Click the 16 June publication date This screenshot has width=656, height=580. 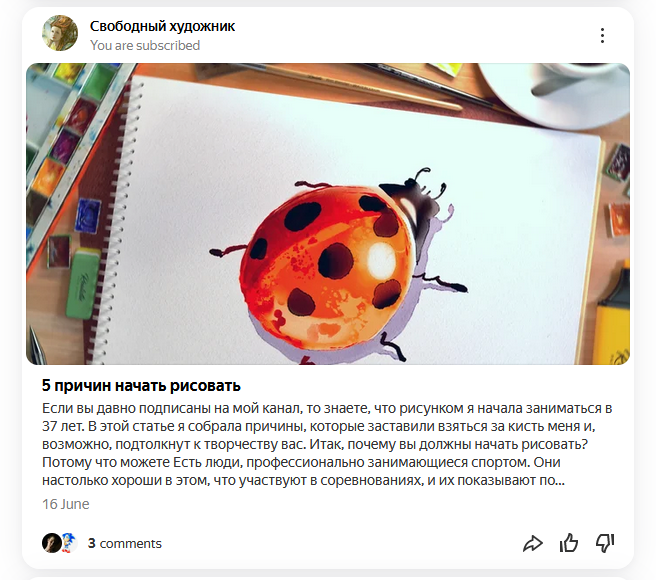pyautogui.click(x=66, y=504)
